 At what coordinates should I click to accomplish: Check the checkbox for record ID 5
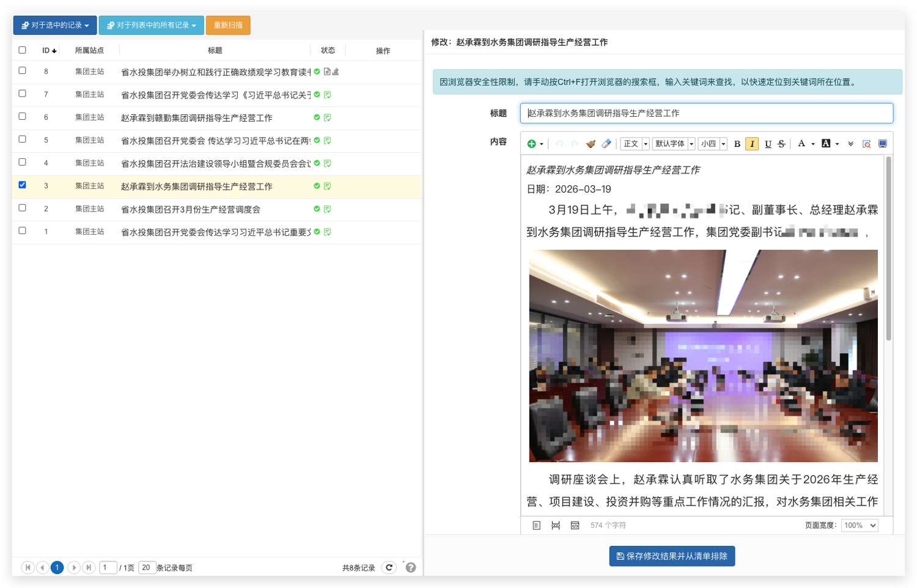[23, 139]
